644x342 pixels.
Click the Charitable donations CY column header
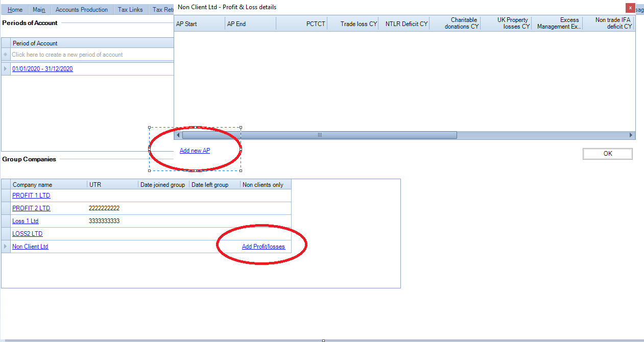point(455,23)
